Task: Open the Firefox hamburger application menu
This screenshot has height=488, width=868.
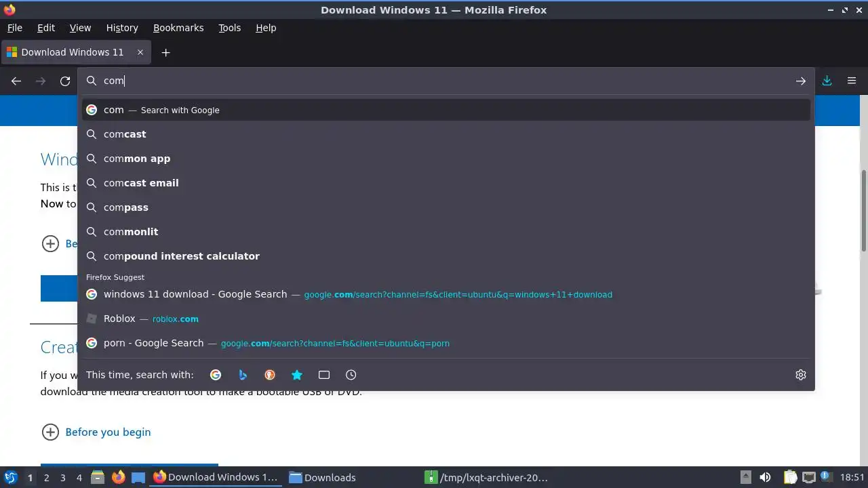Action: [852, 81]
